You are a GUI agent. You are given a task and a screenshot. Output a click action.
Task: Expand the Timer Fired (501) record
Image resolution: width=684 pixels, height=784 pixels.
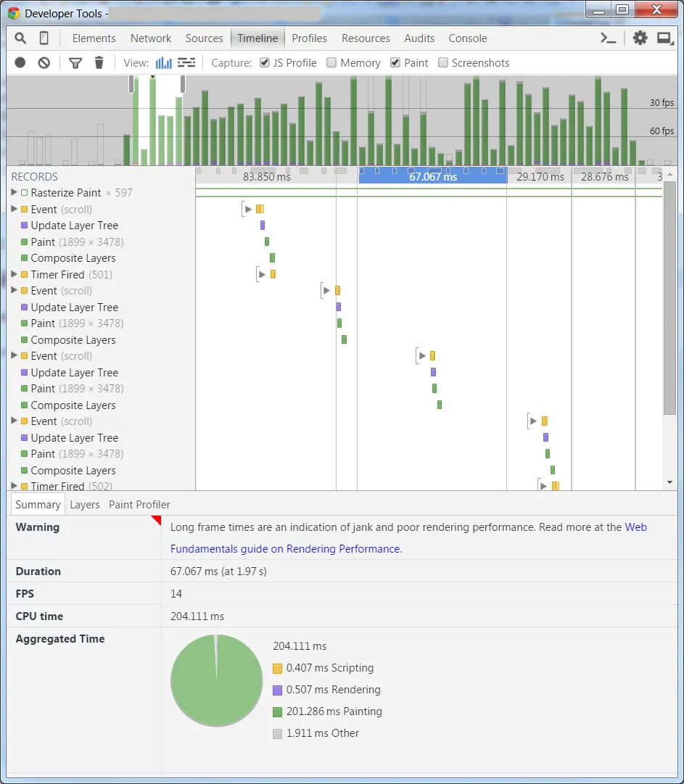point(14,274)
